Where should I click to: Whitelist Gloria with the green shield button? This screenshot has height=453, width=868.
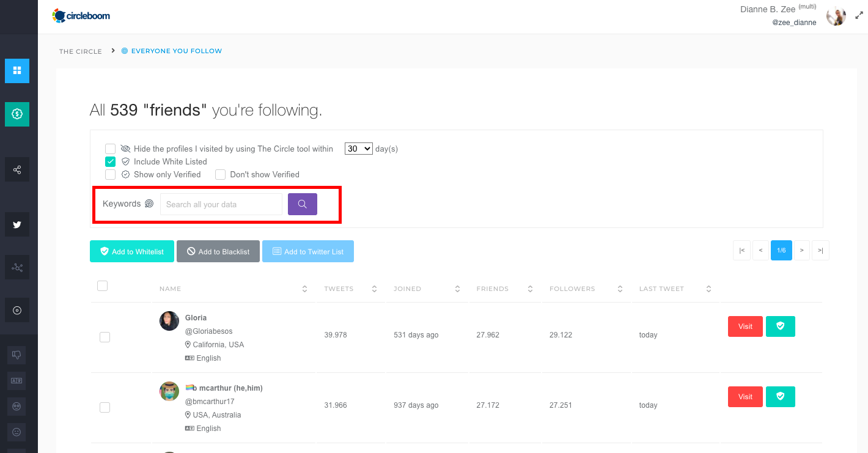781,326
